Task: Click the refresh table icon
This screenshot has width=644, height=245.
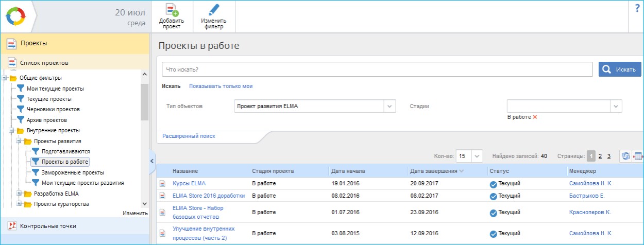Action: point(625,156)
